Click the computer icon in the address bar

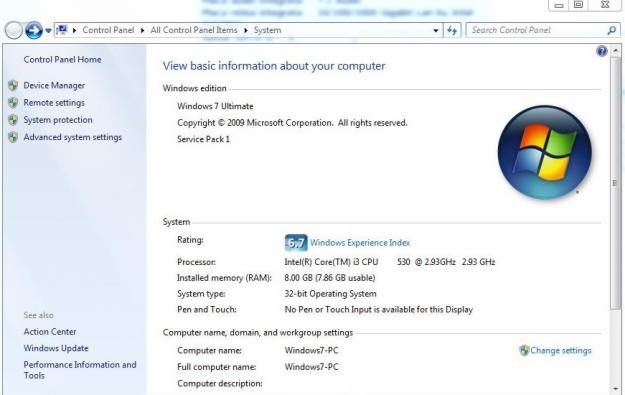click(62, 30)
